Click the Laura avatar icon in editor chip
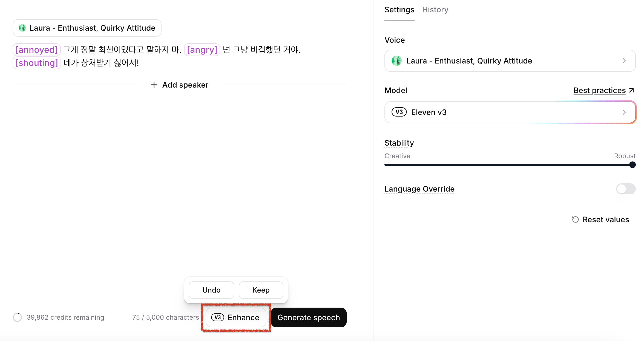This screenshot has width=644, height=341. click(x=22, y=28)
